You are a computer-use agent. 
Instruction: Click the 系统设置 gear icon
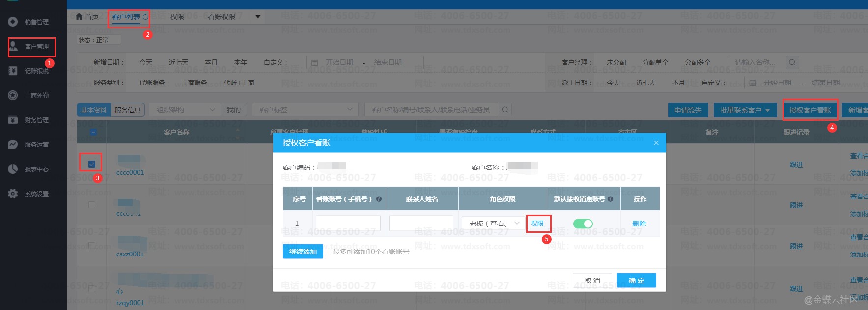coord(13,194)
